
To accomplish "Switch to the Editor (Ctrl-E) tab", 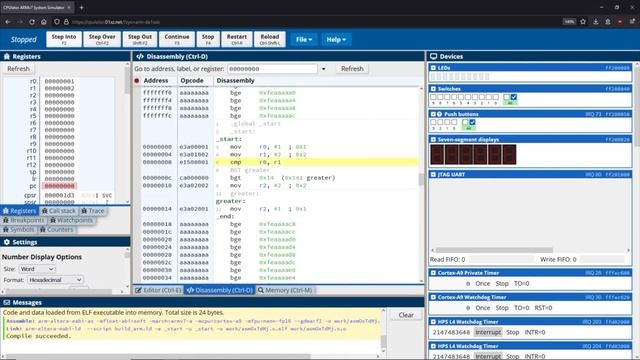I will pyautogui.click(x=158, y=290).
